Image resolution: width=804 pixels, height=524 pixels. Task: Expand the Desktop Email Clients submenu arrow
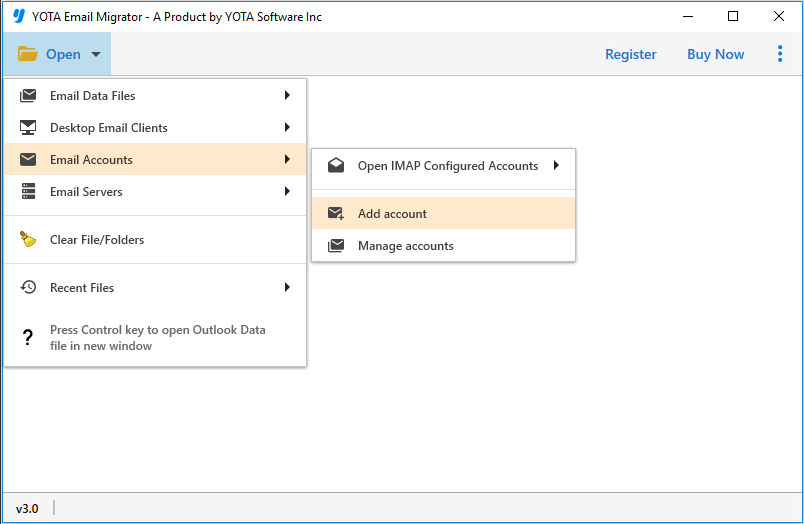point(287,128)
